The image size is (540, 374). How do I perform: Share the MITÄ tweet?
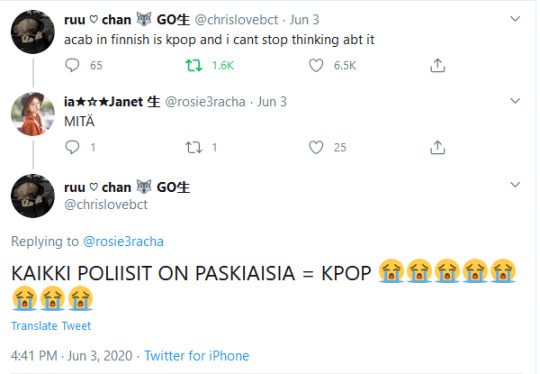[x=437, y=147]
